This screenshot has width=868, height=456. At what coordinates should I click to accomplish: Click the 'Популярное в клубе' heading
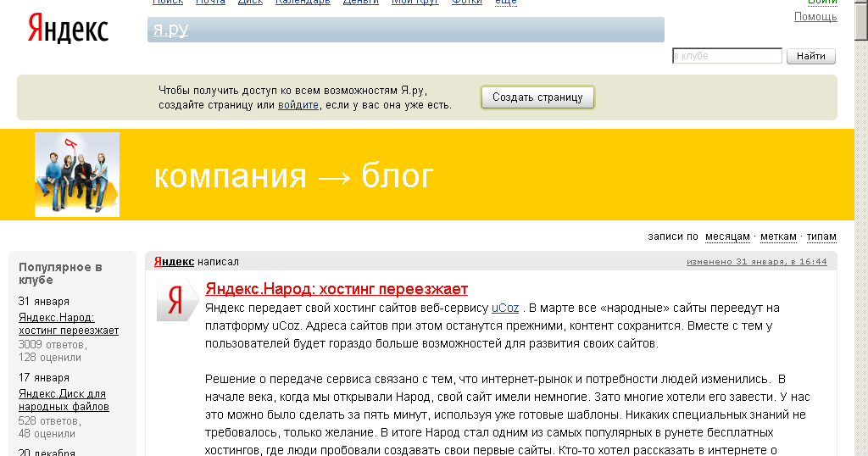(x=60, y=274)
